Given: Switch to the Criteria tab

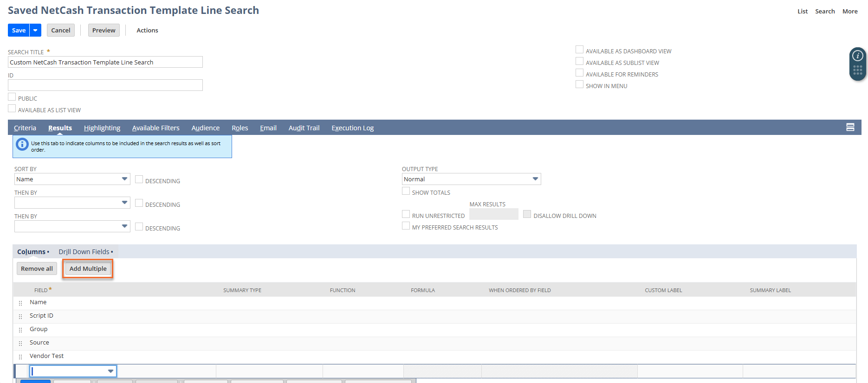Looking at the screenshot, I should point(25,128).
